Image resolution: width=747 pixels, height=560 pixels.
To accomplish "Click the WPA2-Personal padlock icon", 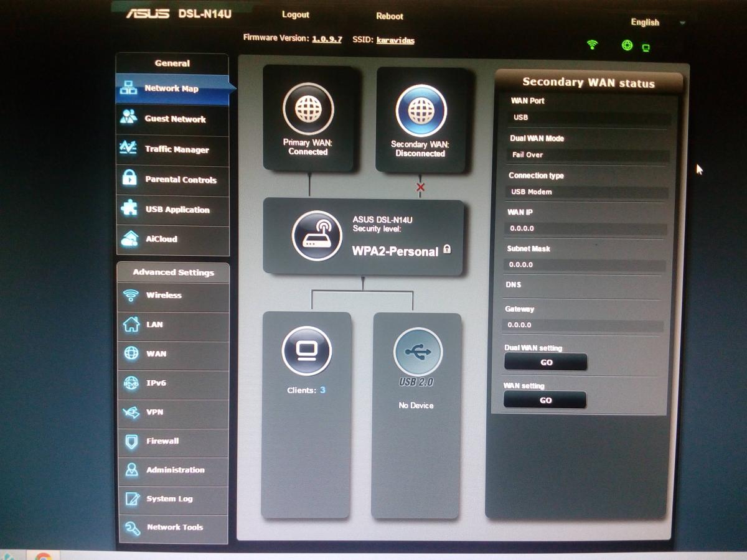I will 446,250.
